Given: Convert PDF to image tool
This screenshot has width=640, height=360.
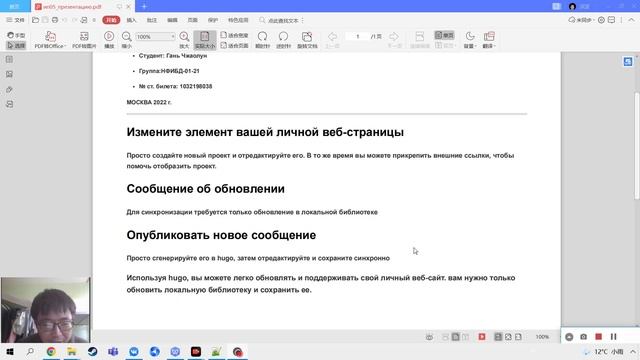Looking at the screenshot, I should [x=84, y=40].
